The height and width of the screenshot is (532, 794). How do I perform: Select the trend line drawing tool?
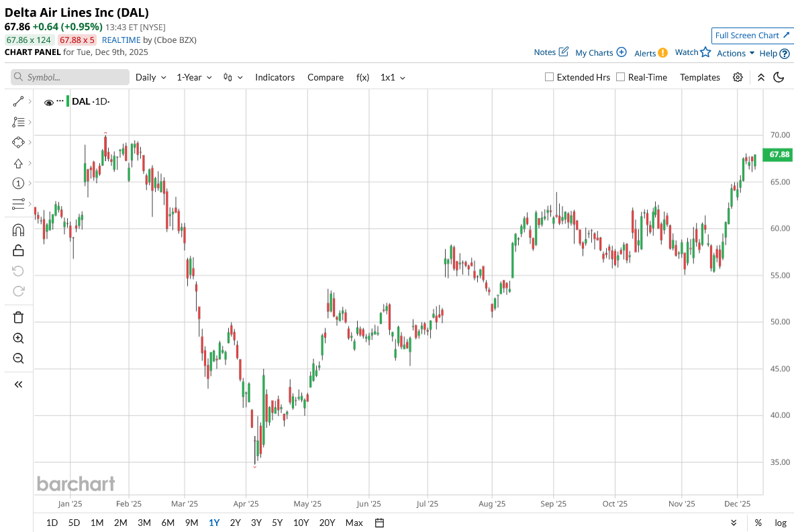tap(18, 102)
